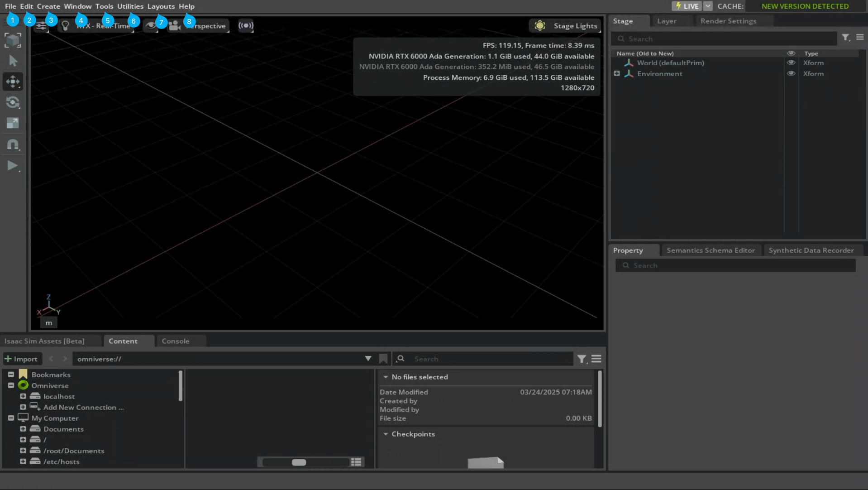
Task: Start simulation with the Play button
Action: click(x=13, y=166)
